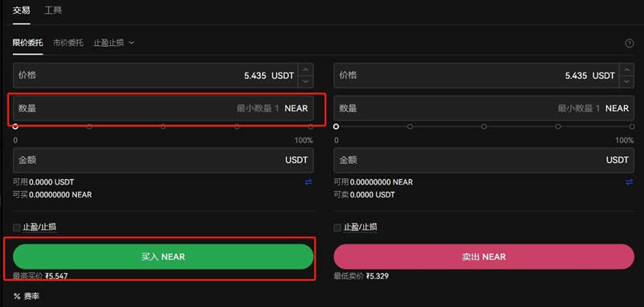The width and height of the screenshot is (644, 307).
Task: Click the green 买入 NEAR button
Action: click(x=163, y=257)
